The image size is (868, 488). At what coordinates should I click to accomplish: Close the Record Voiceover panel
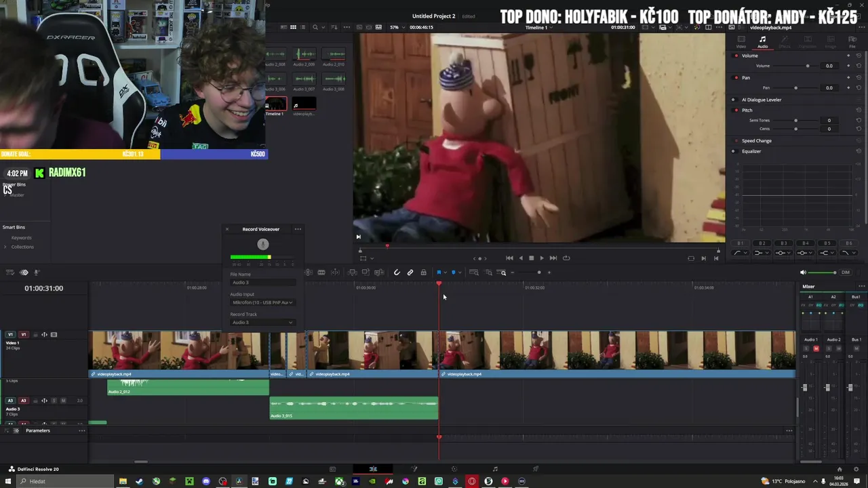(x=227, y=229)
